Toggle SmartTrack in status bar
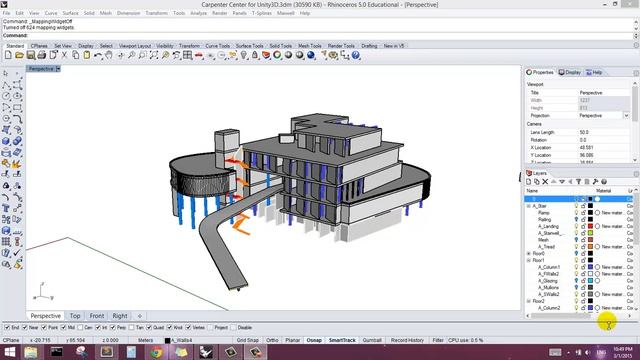This screenshot has height=360, width=640. pos(342,340)
